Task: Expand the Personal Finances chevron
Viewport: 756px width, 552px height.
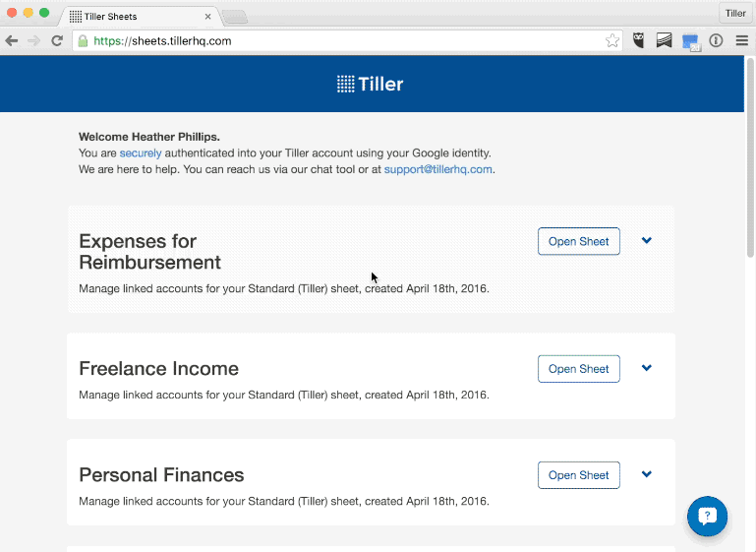Action: (x=647, y=474)
